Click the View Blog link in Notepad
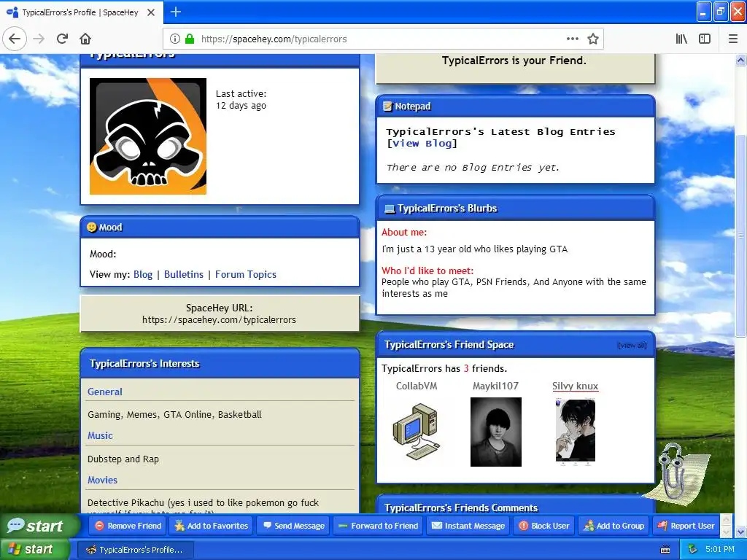This screenshot has height=560, width=747. (422, 144)
